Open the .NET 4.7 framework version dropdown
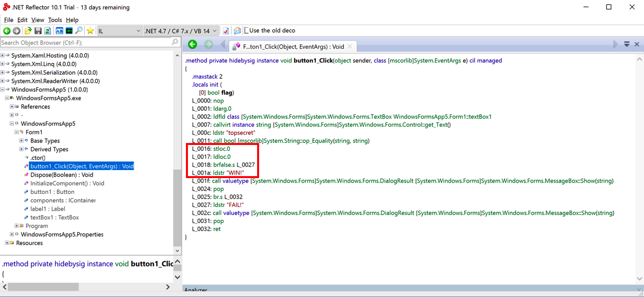Image resolution: width=644 pixels, height=297 pixels. click(214, 31)
